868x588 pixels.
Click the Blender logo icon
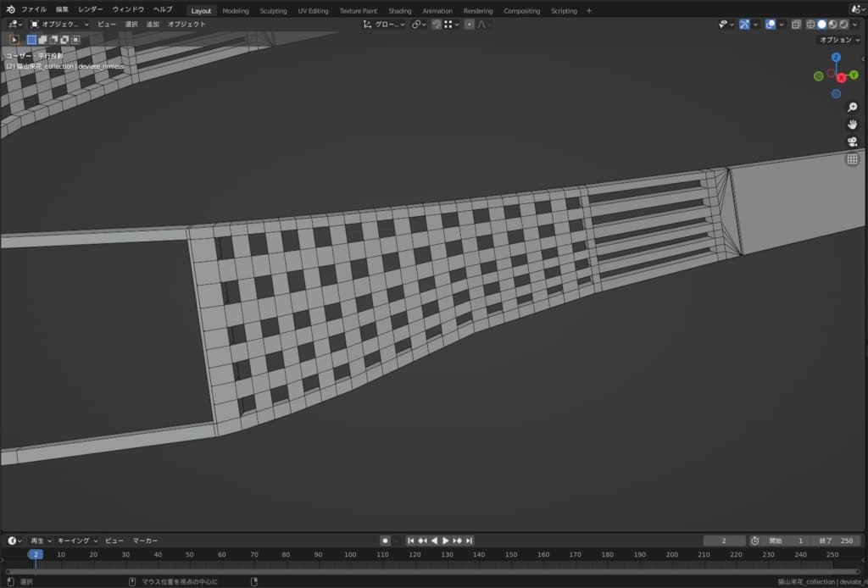tap(10, 10)
